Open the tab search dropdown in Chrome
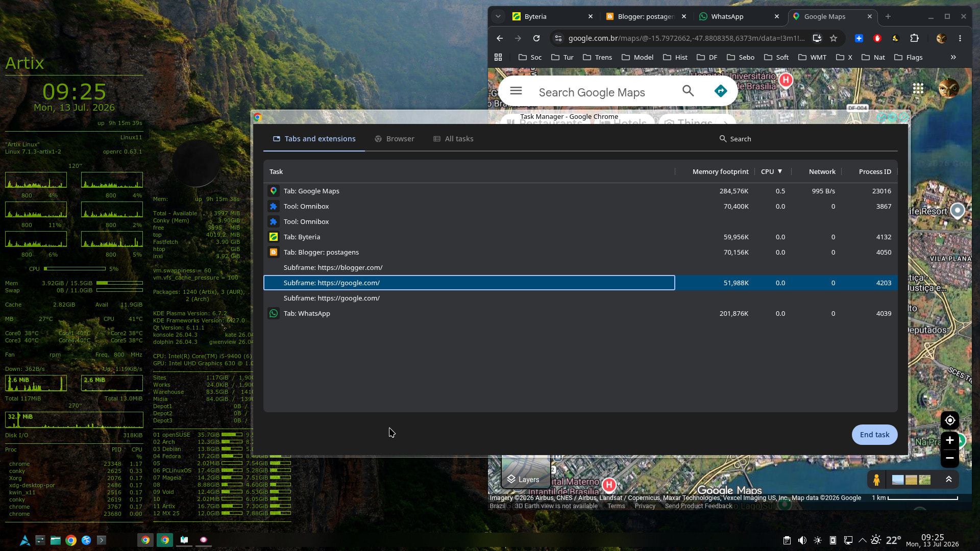This screenshot has width=980, height=551. [498, 16]
